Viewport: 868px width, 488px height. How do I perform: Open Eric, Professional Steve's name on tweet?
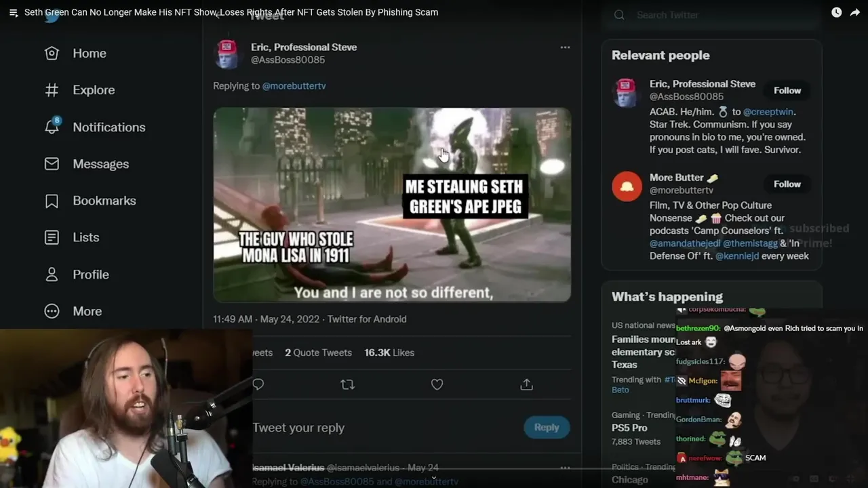[304, 47]
